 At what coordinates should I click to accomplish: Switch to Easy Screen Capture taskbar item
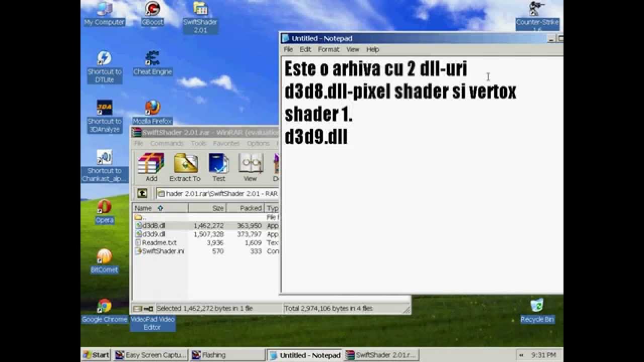pyautogui.click(x=150, y=355)
